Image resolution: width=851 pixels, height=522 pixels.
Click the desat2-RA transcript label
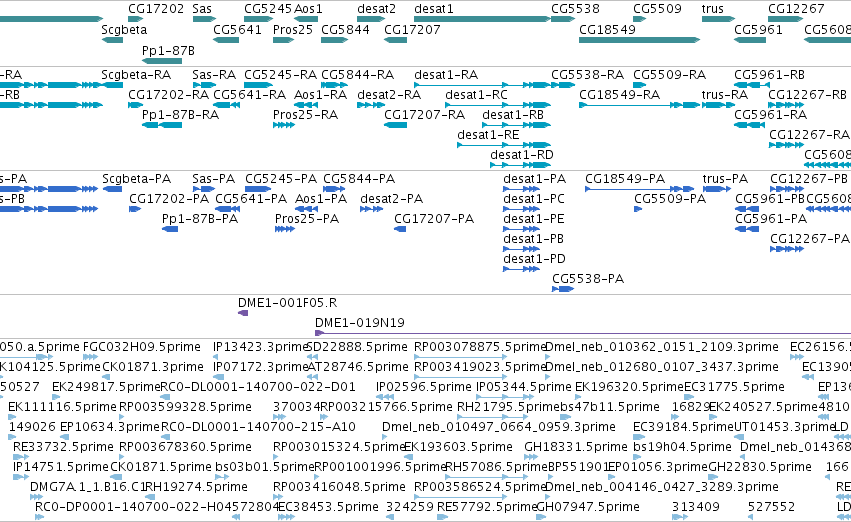point(389,95)
